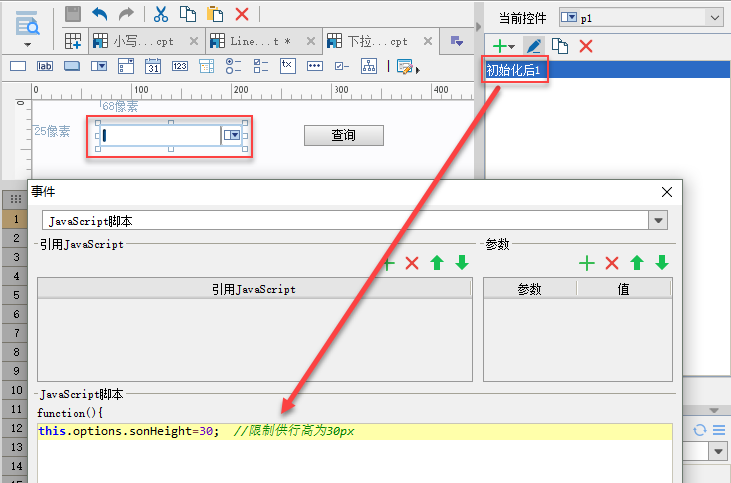This screenshot has width=731, height=483.
Task: Close the 小写...cpt tab
Action: [194, 41]
